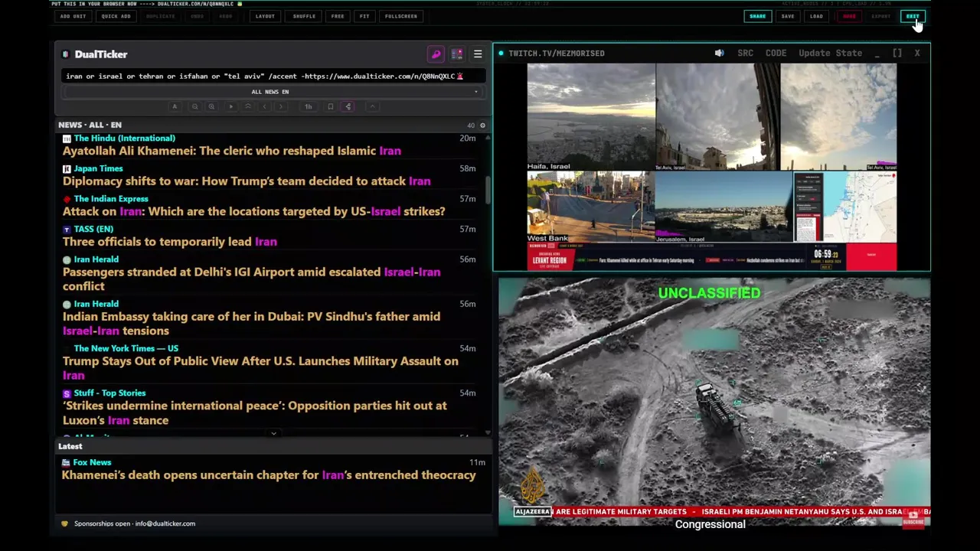Image resolution: width=980 pixels, height=551 pixels.
Task: Collapse the ticker controls with the up chevron
Action: (x=372, y=106)
